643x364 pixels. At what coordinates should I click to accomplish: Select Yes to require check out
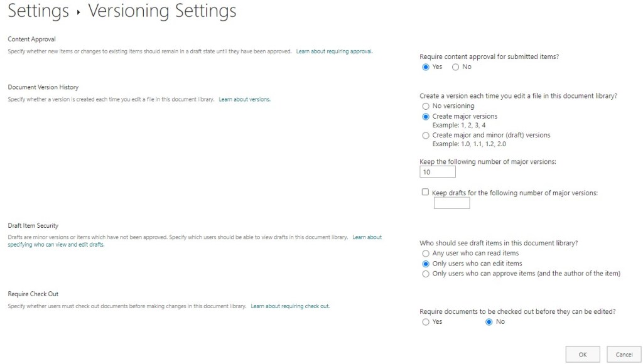tap(426, 322)
